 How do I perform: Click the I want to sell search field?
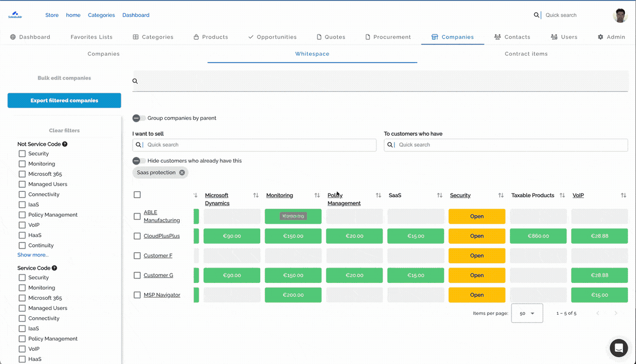[x=254, y=145]
